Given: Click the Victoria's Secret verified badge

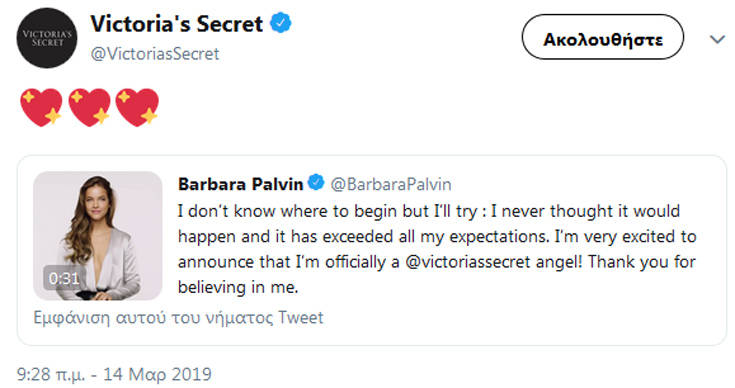Looking at the screenshot, I should click(281, 23).
